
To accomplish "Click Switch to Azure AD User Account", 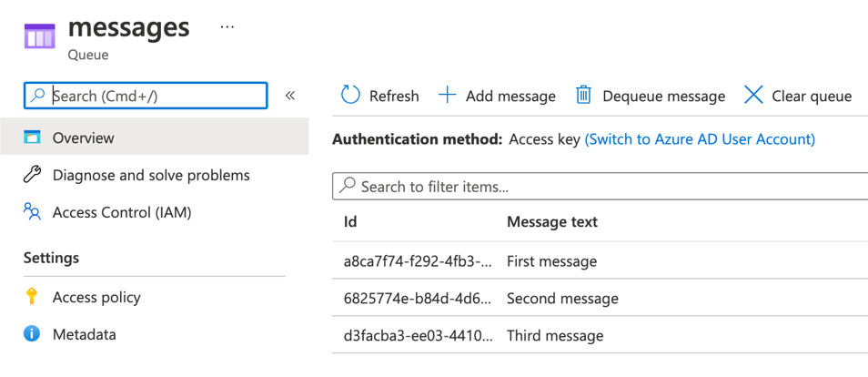I will point(700,139).
